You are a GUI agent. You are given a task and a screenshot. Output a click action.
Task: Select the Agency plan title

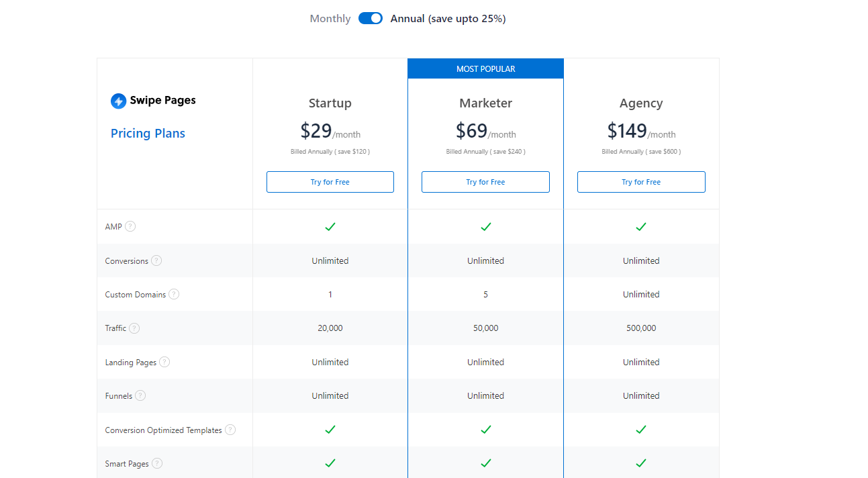click(x=641, y=103)
